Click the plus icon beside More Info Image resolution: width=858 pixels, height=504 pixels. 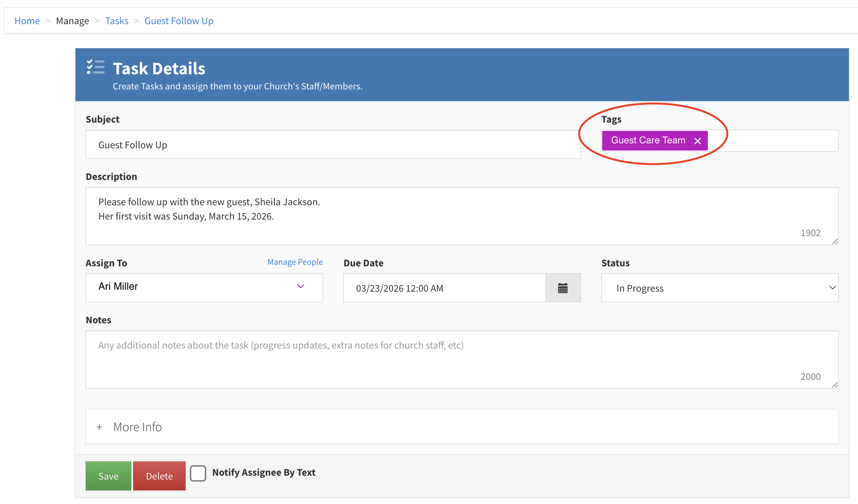99,427
